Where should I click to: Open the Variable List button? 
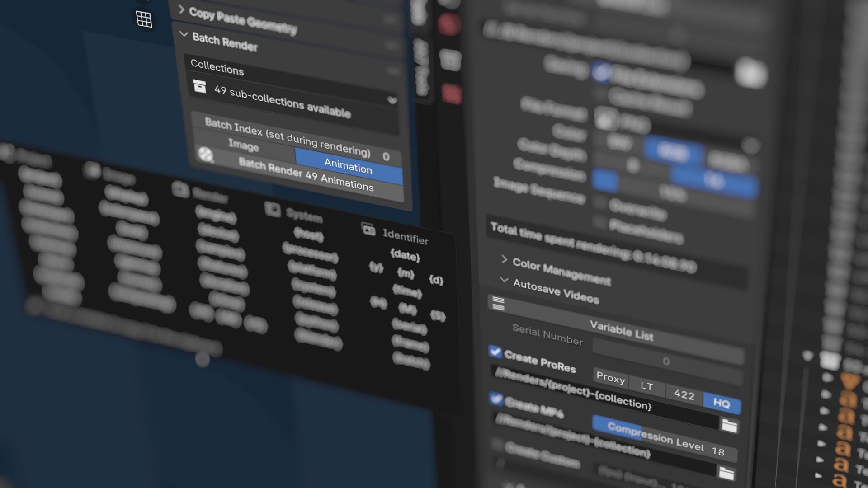point(621,331)
